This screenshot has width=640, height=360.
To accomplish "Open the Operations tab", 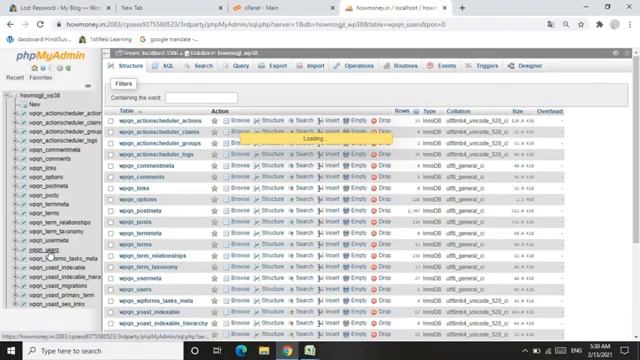I will pyautogui.click(x=354, y=66).
